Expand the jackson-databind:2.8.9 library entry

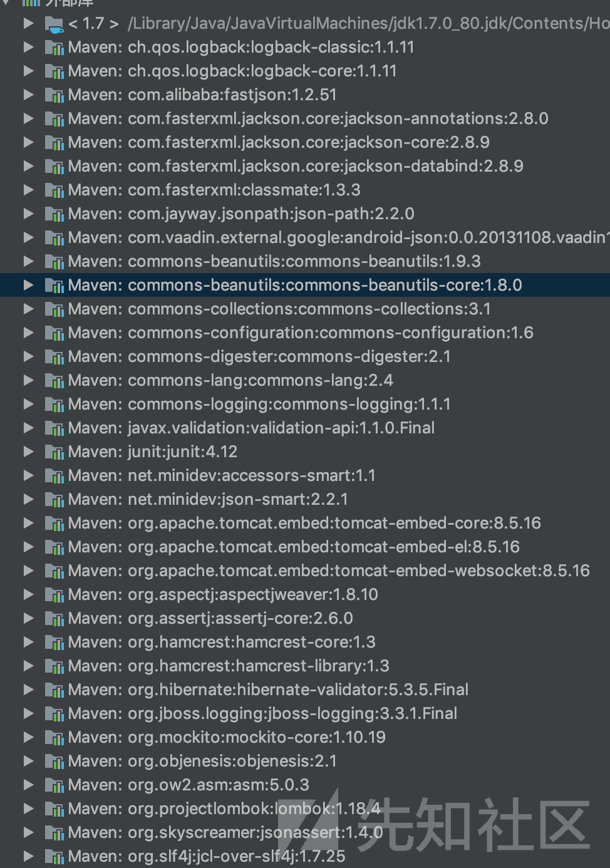tap(29, 166)
